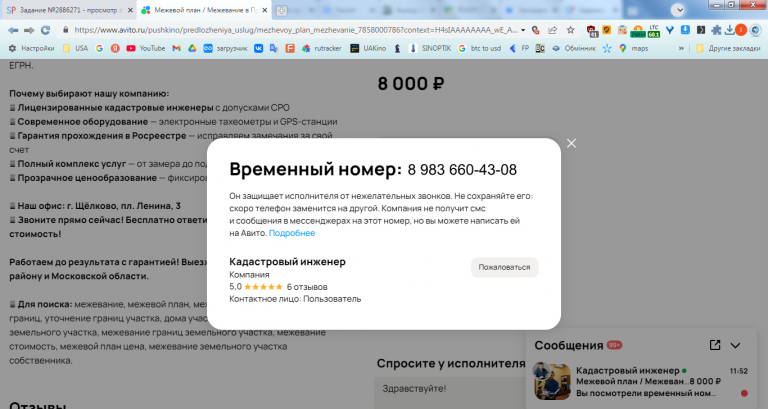Open the Google Drive bookmark icon

[x=192, y=48]
